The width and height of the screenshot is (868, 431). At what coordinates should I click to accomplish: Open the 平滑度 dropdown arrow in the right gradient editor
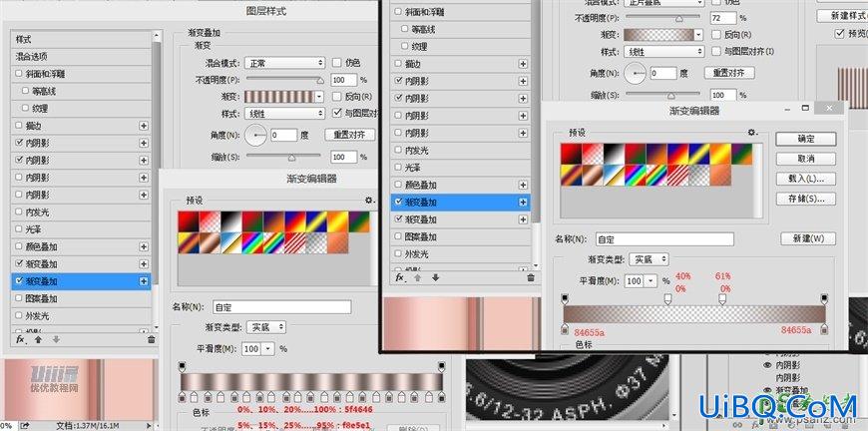[x=651, y=281]
